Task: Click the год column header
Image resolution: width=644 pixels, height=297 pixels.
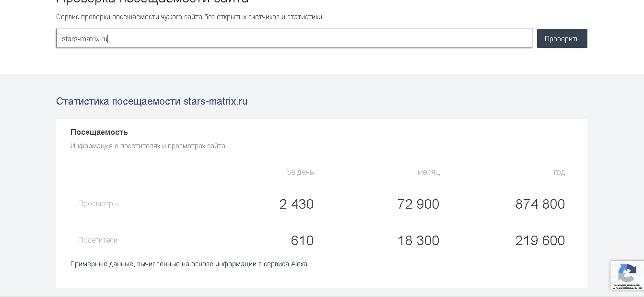Action: 559,172
